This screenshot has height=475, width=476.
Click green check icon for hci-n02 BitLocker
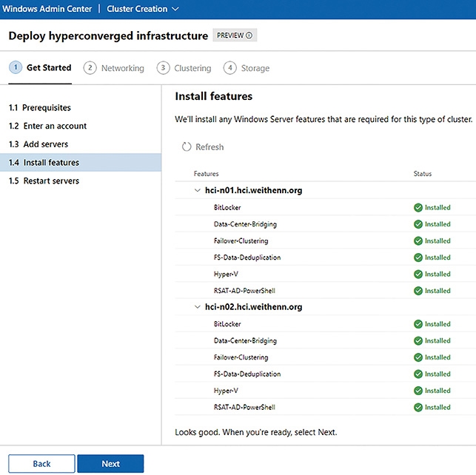tap(418, 324)
